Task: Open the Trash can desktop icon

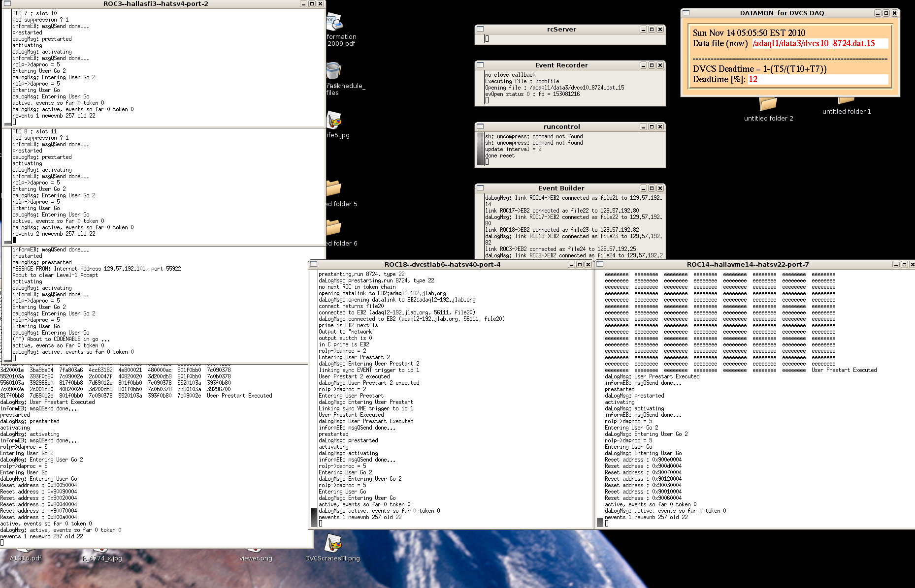Action: coord(333,71)
